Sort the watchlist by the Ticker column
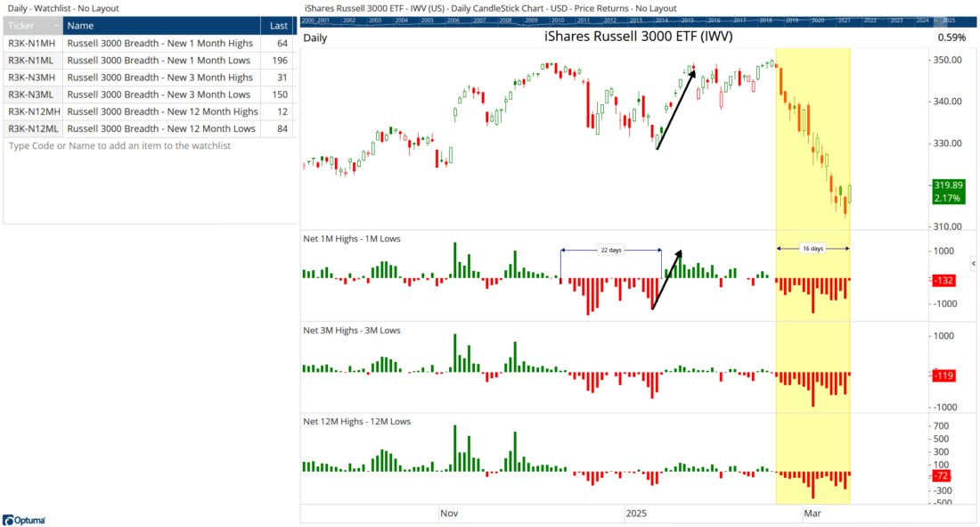This screenshot has height=527, width=980. pos(32,26)
